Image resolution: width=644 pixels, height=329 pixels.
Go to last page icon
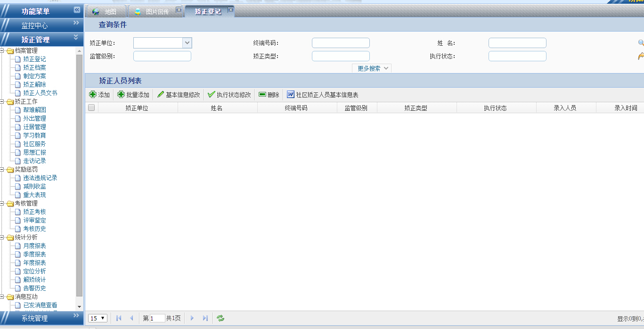tap(205, 318)
